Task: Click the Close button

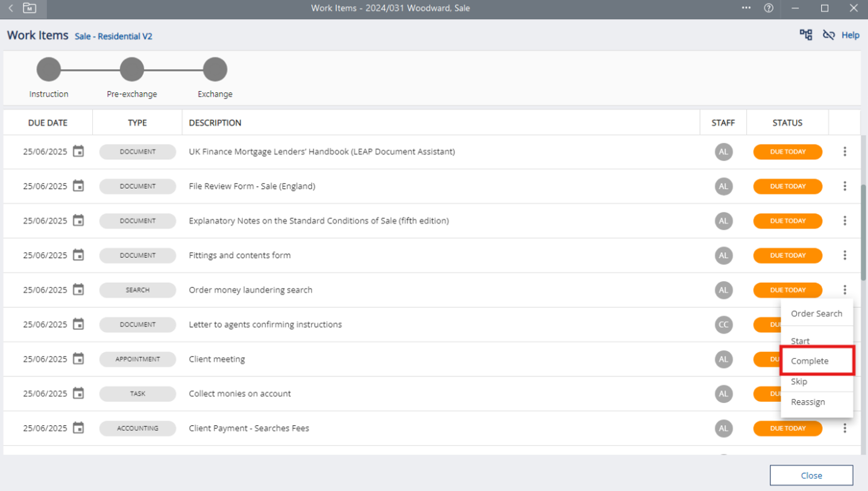Action: 811,475
